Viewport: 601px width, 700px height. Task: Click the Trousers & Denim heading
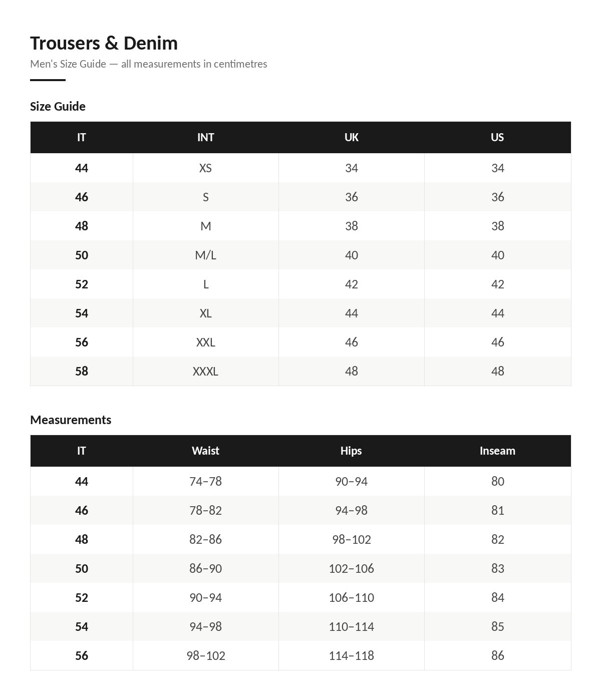(x=104, y=44)
